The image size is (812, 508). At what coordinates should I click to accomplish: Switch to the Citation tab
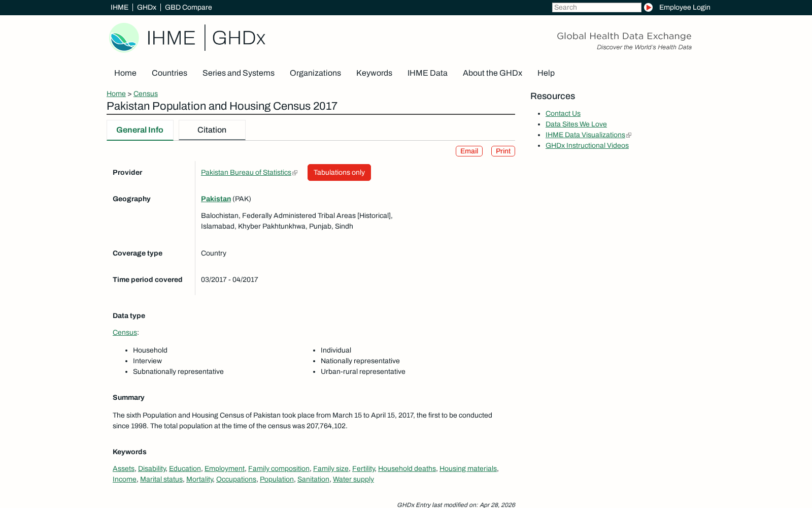tap(212, 130)
